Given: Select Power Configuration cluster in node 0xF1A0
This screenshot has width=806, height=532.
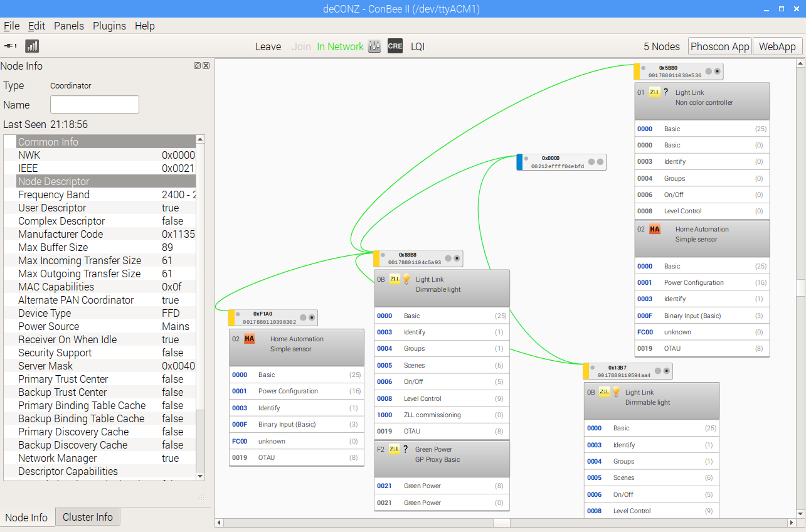Looking at the screenshot, I should pos(297,391).
